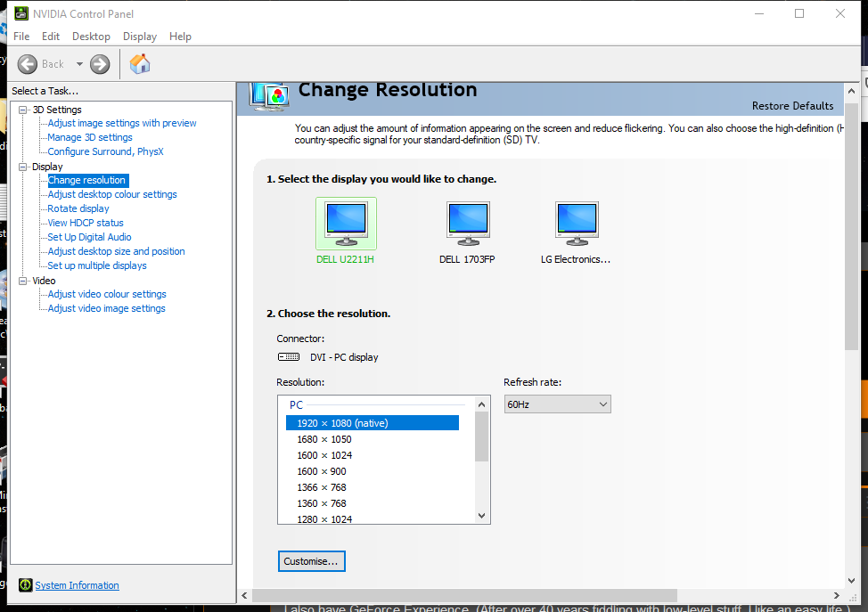Select 1280 × 1024 resolution
This screenshot has height=612, width=868.
[324, 519]
